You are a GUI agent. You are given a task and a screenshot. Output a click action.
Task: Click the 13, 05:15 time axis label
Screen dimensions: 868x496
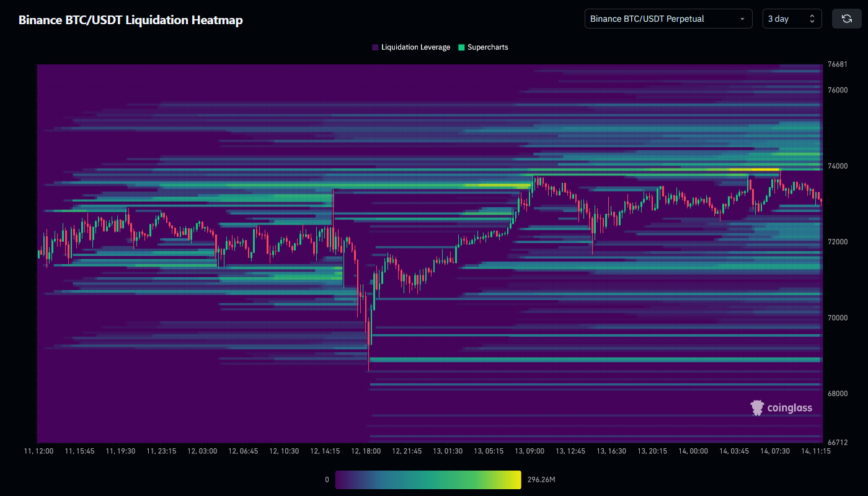point(489,451)
